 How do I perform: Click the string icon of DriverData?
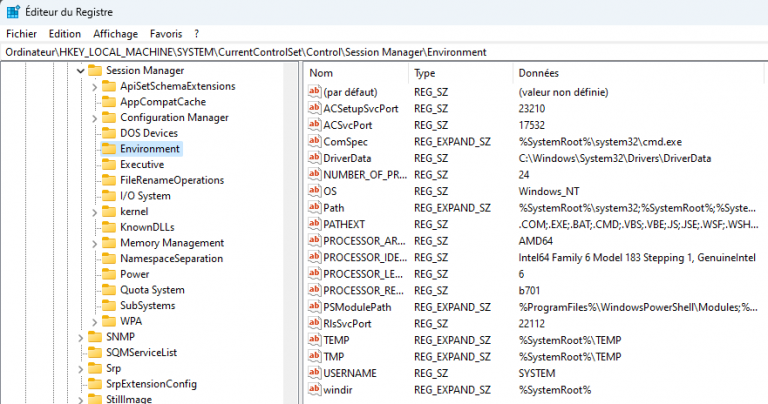click(x=314, y=158)
